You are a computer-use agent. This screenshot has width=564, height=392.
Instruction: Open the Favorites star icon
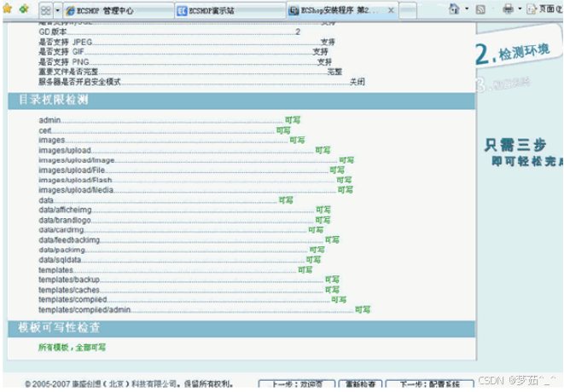[x=7, y=9]
